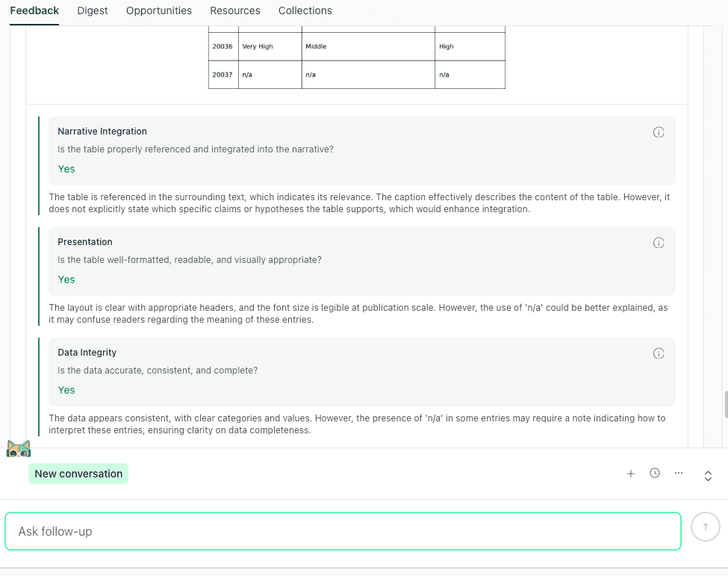Toggle the Yes answer under Presentation
Viewport: 728px width, 576px height.
click(66, 279)
